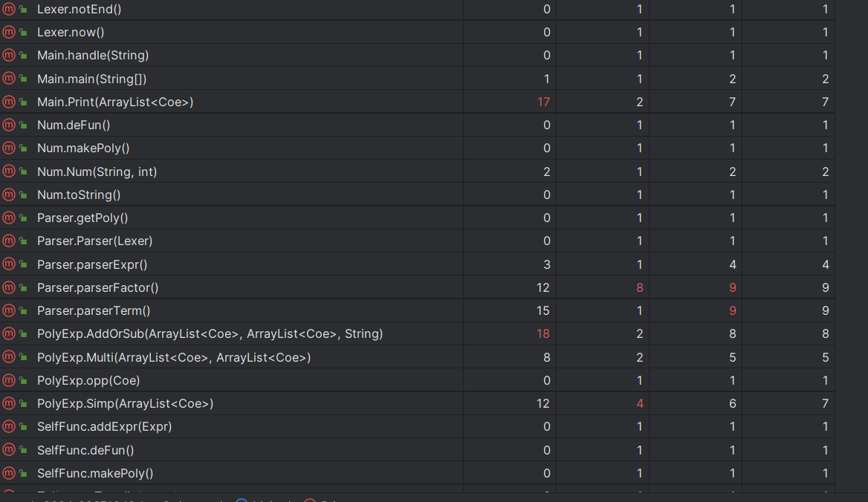The width and height of the screenshot is (868, 502).
Task: Click the method icon beside PolyExp.AddOrSub
Action: pyautogui.click(x=9, y=334)
